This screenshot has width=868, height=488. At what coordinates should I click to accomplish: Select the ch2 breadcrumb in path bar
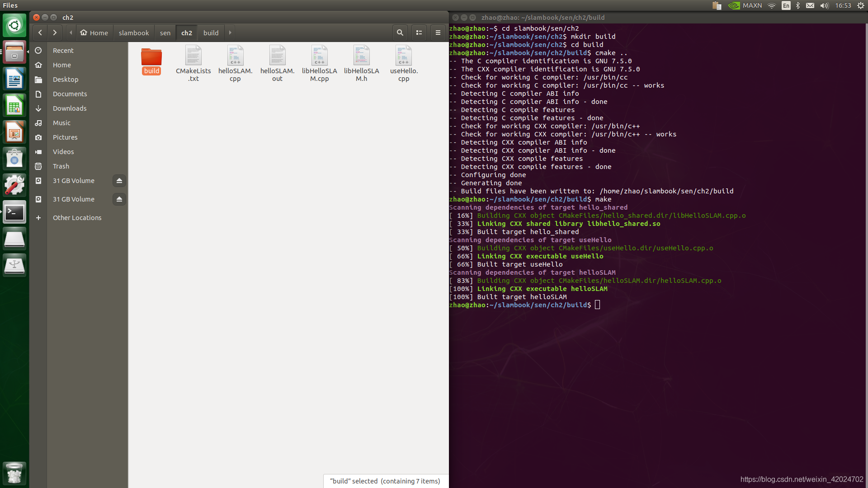187,33
